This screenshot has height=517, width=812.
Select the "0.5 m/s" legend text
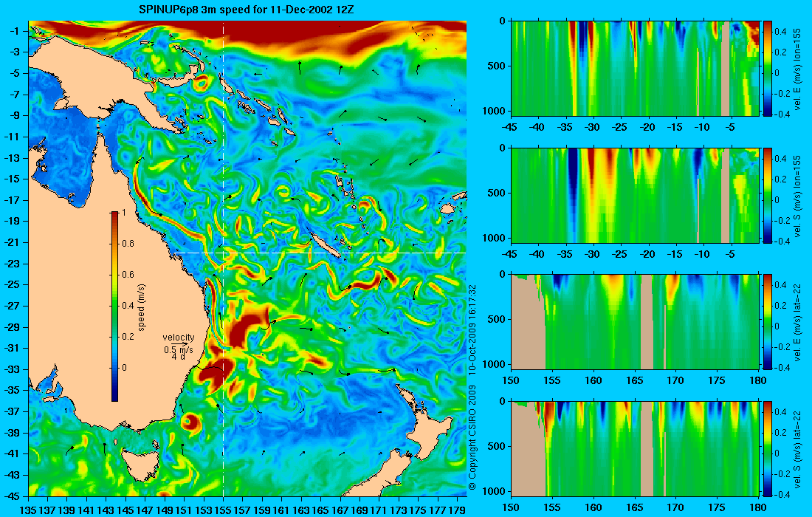coord(178,350)
